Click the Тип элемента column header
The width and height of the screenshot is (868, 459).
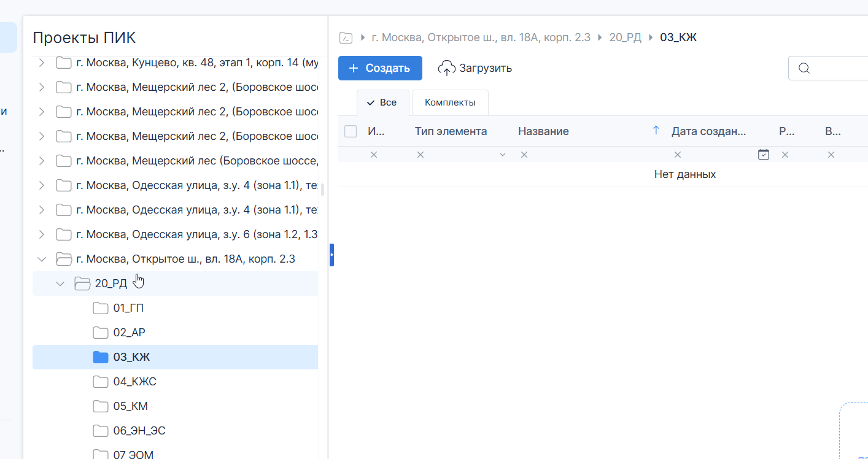(451, 131)
